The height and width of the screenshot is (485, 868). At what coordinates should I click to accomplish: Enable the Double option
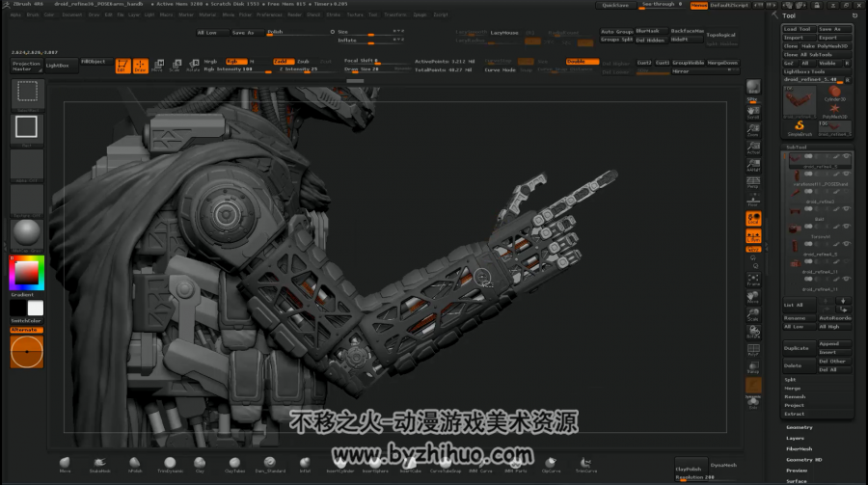(x=583, y=62)
